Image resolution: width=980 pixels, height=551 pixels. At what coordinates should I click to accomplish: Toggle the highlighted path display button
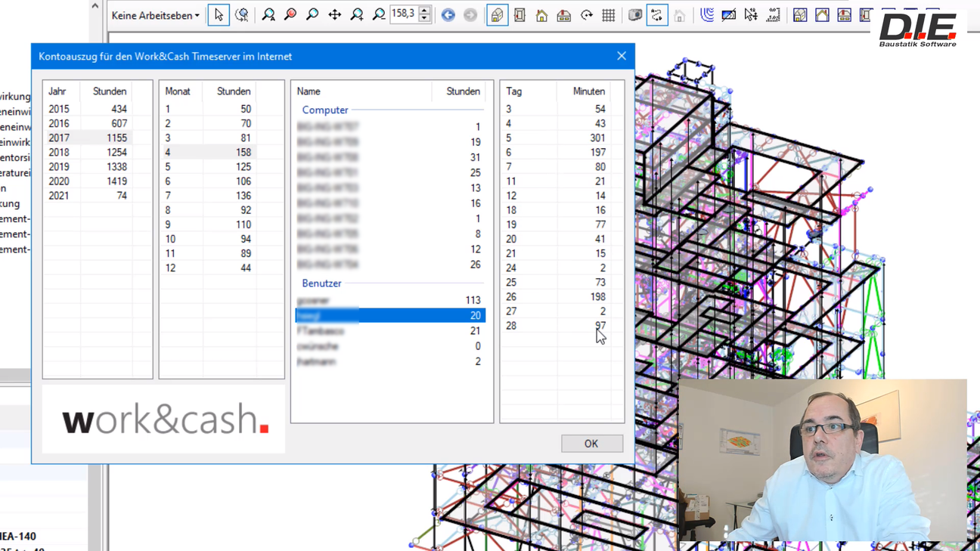click(x=657, y=15)
